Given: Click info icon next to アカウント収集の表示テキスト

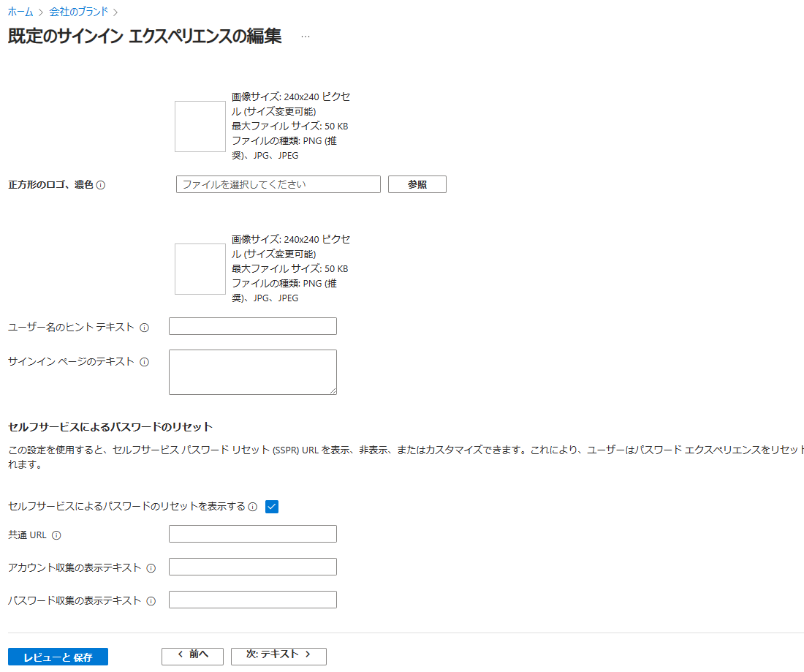Looking at the screenshot, I should pyautogui.click(x=151, y=568).
